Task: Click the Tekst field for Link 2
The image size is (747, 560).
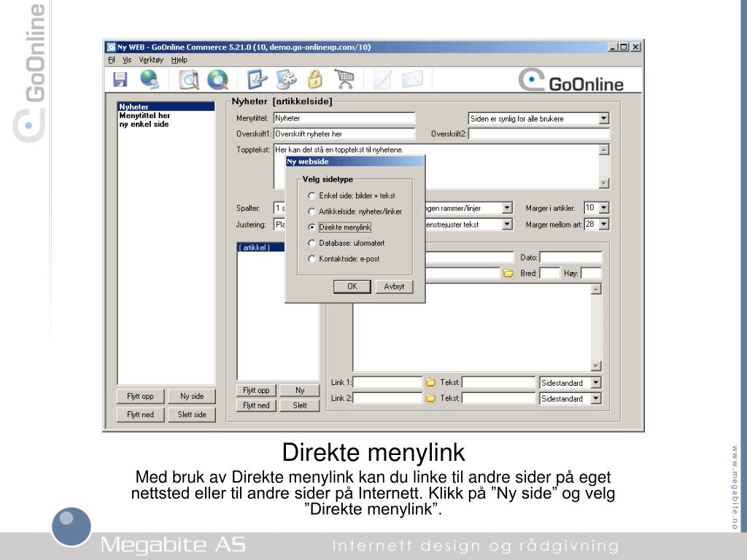Action: point(499,398)
